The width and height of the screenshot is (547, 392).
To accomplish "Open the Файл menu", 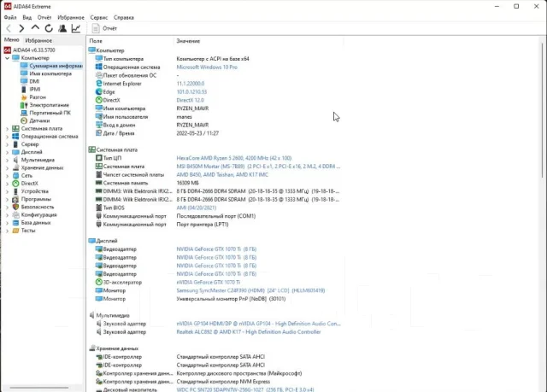I will [10, 17].
